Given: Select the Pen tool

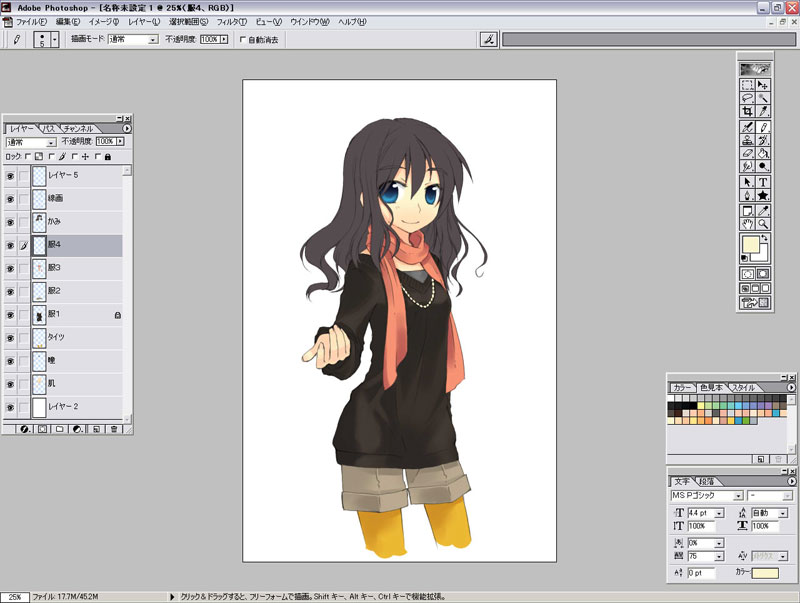Looking at the screenshot, I should click(747, 195).
